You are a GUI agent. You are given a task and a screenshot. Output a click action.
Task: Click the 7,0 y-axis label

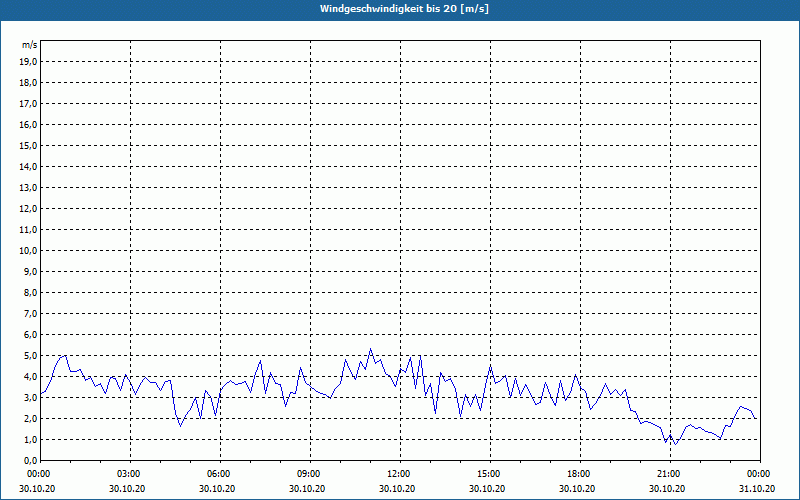click(x=31, y=313)
